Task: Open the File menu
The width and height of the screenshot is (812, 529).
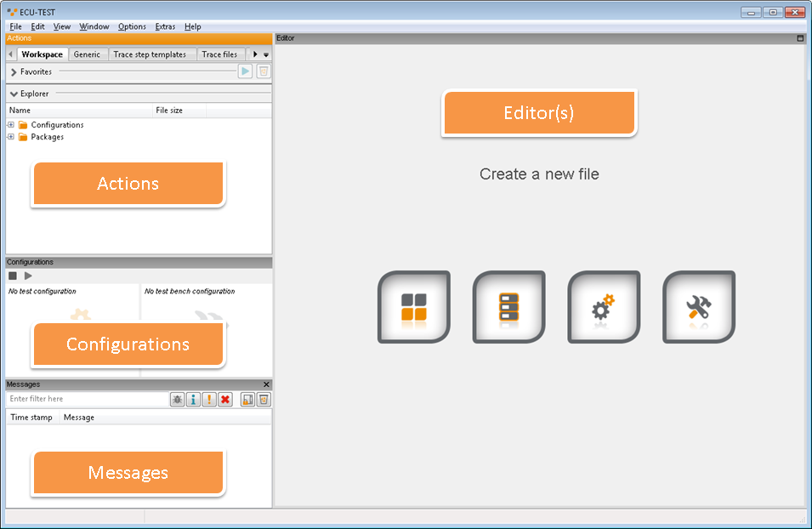Action: point(15,26)
